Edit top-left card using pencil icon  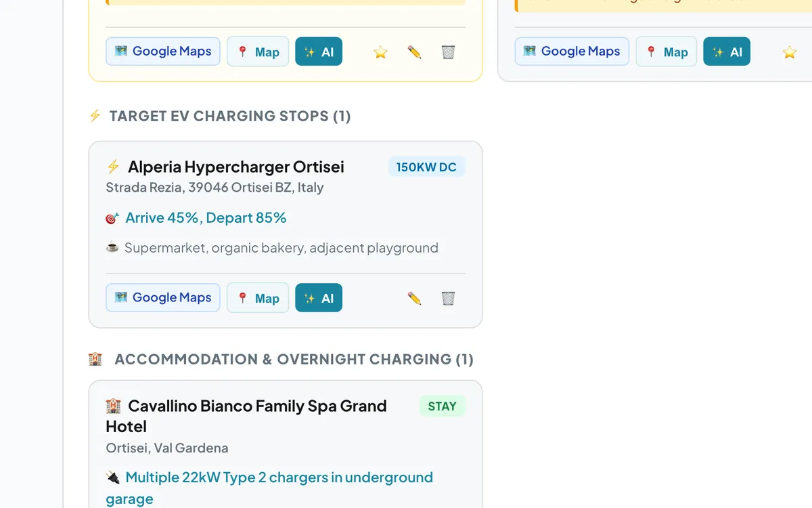coord(414,52)
